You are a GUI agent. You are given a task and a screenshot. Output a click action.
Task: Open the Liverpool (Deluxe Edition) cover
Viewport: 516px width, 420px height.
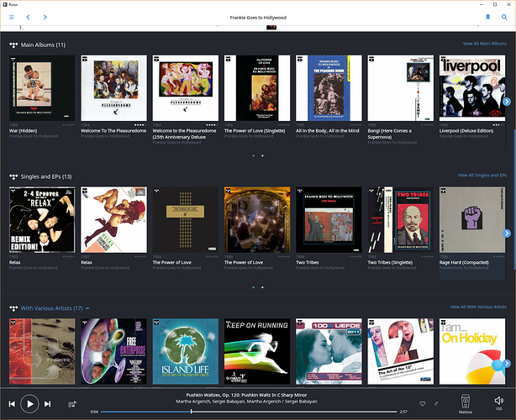coord(472,88)
